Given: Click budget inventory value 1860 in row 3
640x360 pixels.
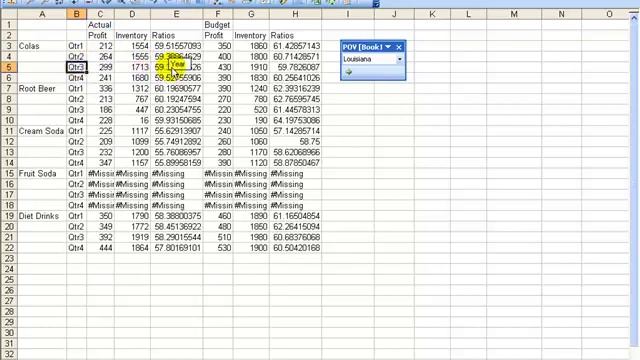Looking at the screenshot, I should pos(251,46).
